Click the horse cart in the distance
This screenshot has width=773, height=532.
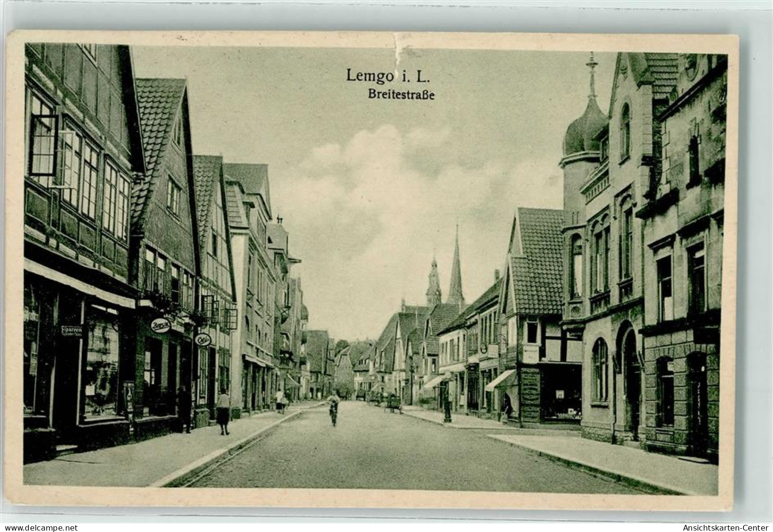[393, 403]
